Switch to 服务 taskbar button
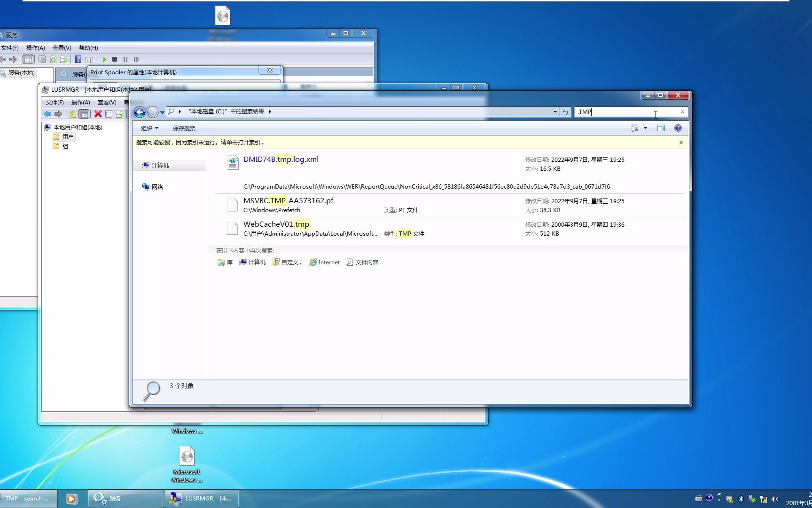Image resolution: width=812 pixels, height=508 pixels. coord(125,499)
